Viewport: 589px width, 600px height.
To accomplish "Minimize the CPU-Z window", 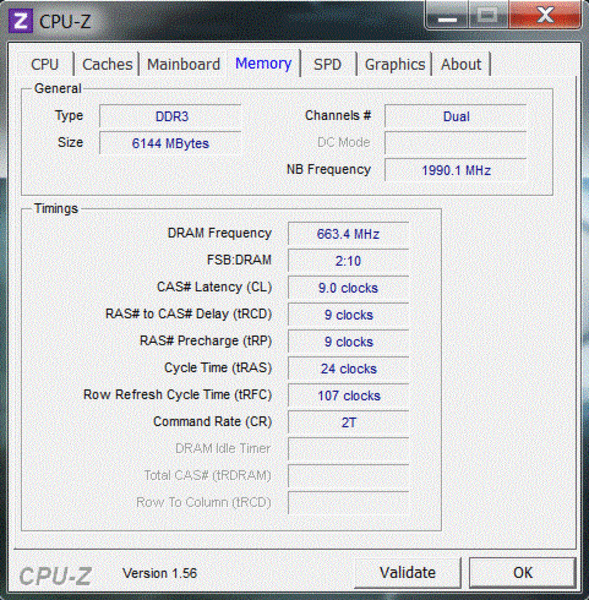I will (x=447, y=15).
